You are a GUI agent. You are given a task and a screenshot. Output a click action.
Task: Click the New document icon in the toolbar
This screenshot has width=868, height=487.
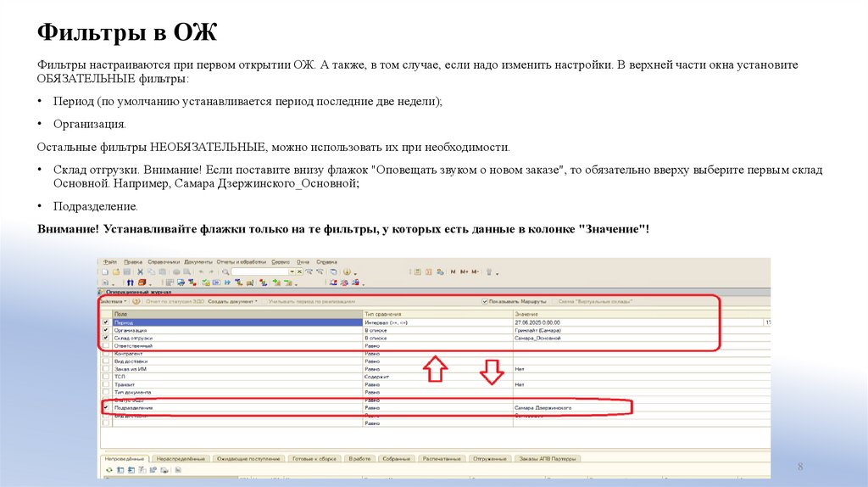[104, 272]
